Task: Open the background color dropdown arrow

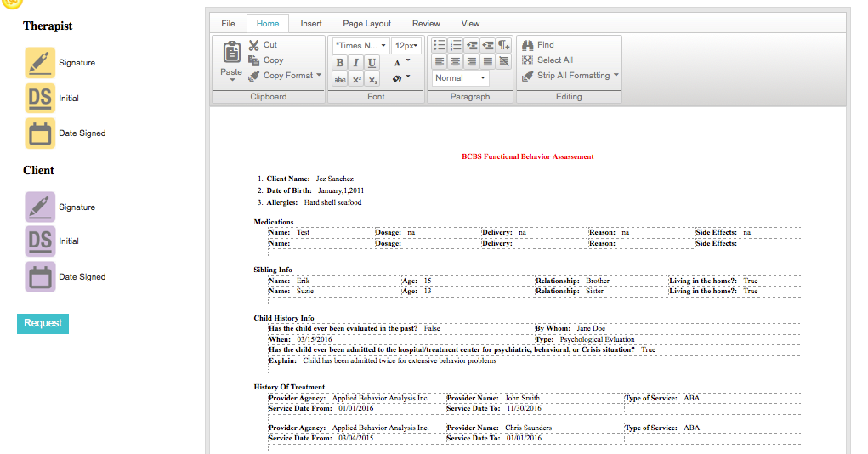Action: tap(409, 77)
